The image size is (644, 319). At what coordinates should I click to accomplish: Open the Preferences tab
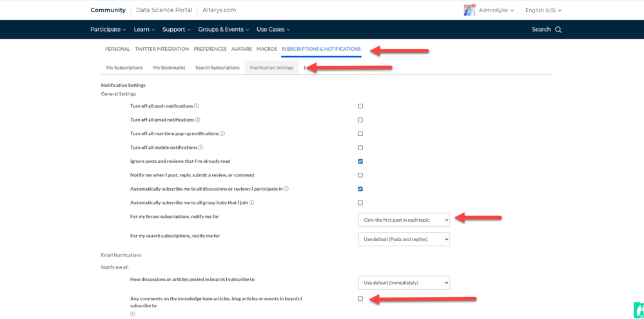click(210, 49)
